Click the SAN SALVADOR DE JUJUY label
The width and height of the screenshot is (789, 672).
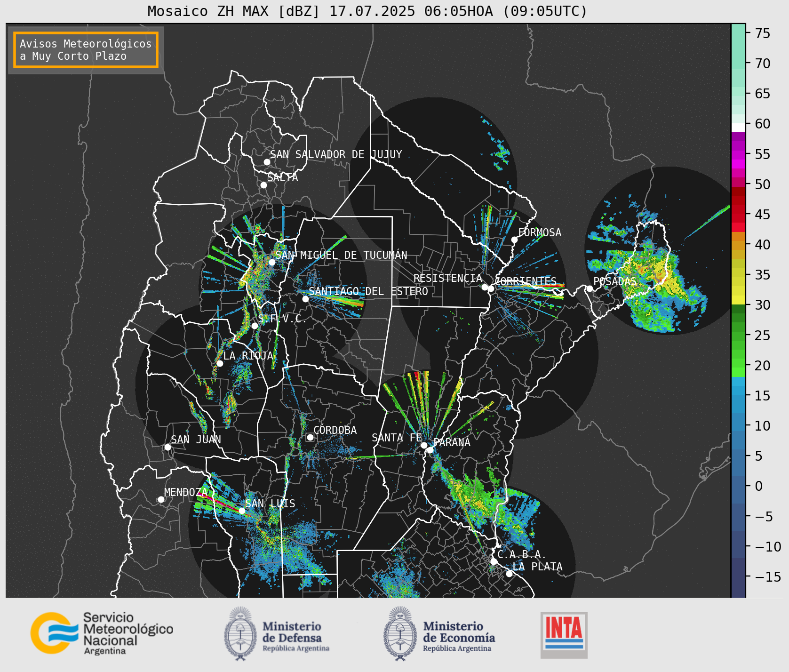coord(336,154)
